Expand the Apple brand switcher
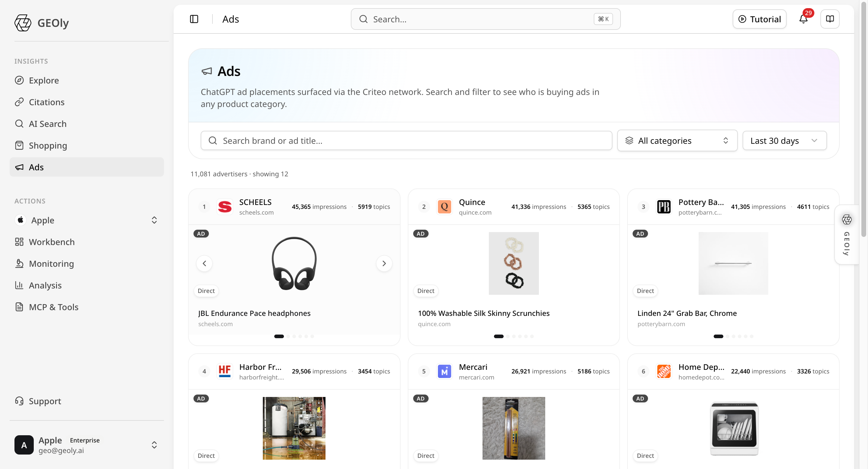 86,220
